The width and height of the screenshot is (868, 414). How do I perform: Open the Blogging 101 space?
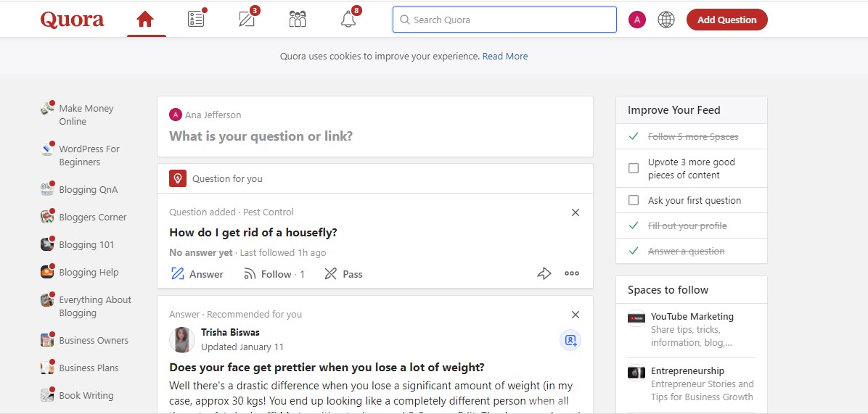(x=86, y=244)
